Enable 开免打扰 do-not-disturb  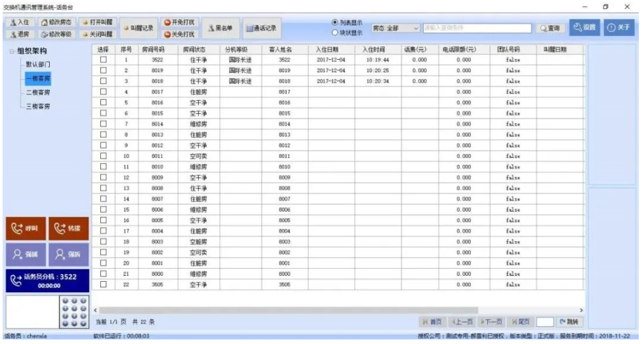(179, 22)
